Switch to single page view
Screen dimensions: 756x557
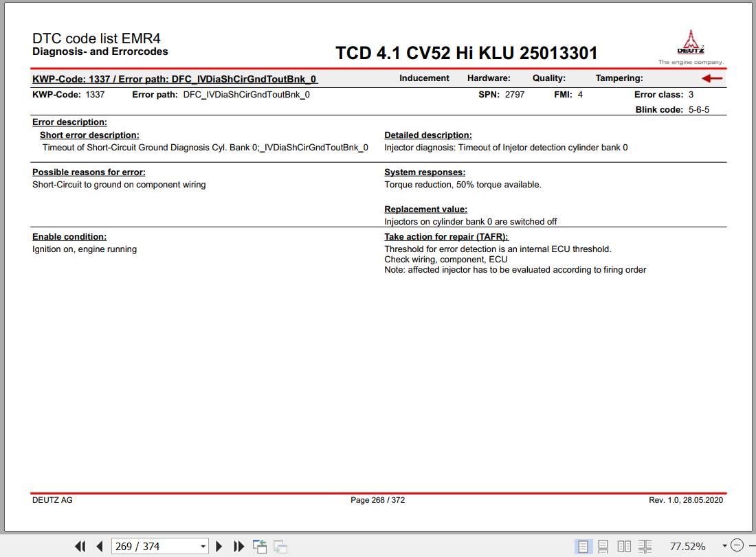tap(583, 547)
